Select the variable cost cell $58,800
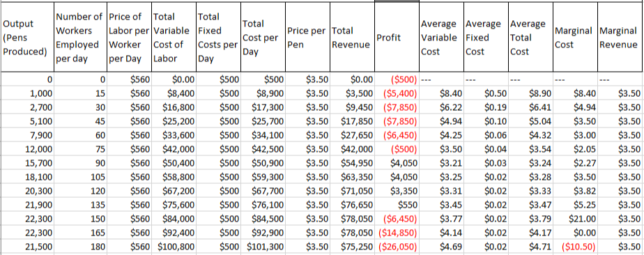The height and width of the screenshot is (255, 644). click(174, 177)
